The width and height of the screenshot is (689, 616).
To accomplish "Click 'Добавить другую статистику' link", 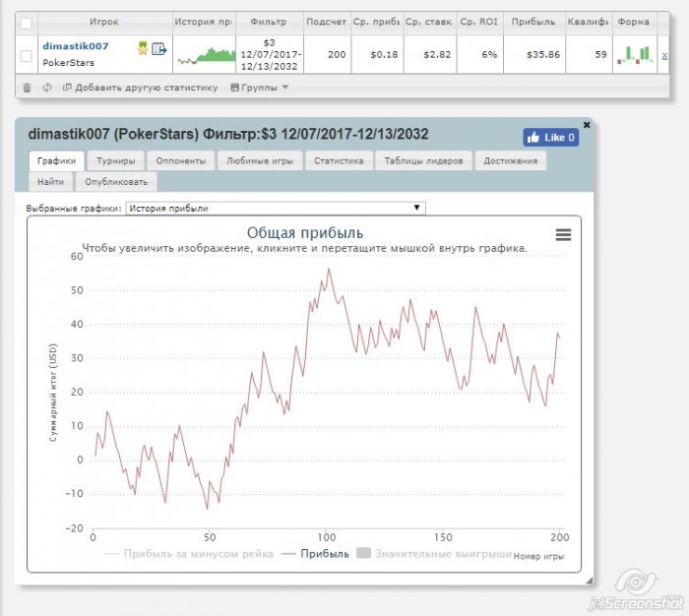I will 141,88.
